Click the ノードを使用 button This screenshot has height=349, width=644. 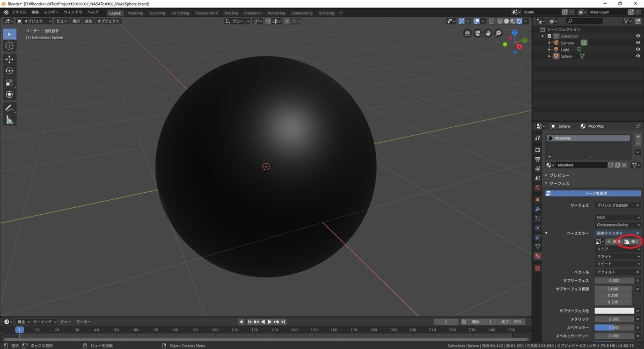pyautogui.click(x=593, y=193)
